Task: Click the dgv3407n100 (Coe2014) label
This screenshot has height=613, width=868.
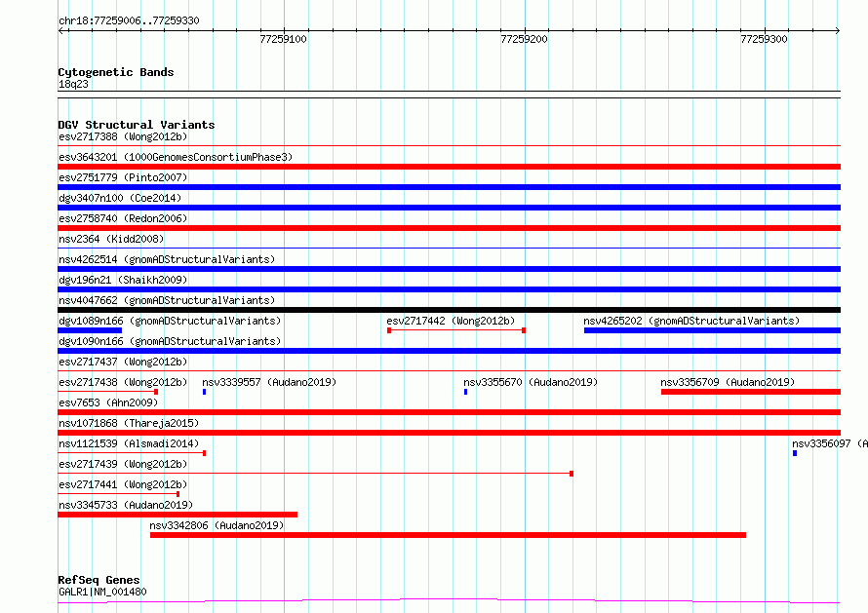Action: click(120, 198)
